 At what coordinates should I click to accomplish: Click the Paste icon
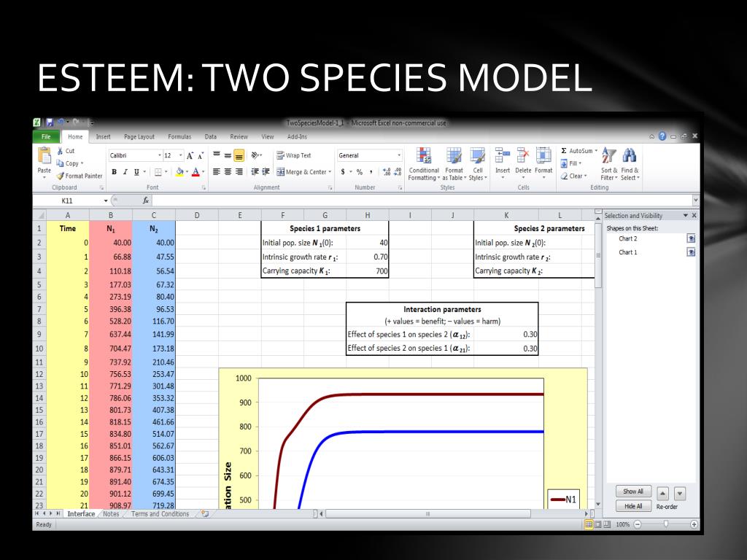[44, 156]
